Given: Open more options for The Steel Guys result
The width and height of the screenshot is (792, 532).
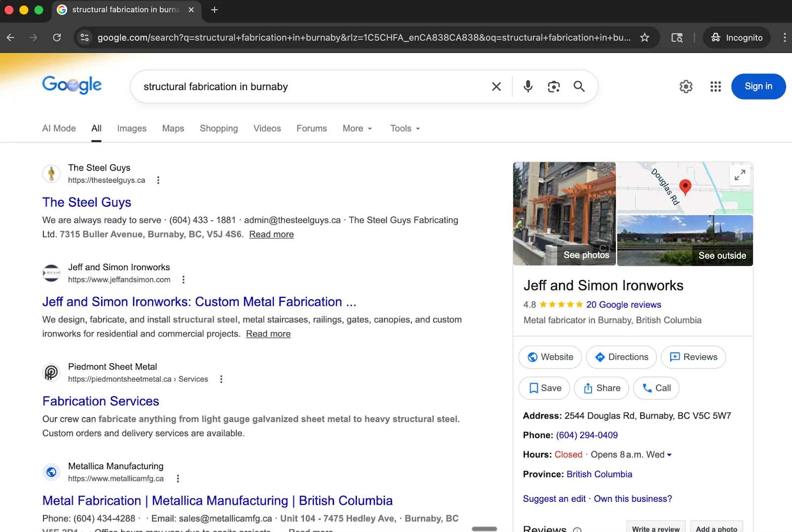Looking at the screenshot, I should [158, 180].
